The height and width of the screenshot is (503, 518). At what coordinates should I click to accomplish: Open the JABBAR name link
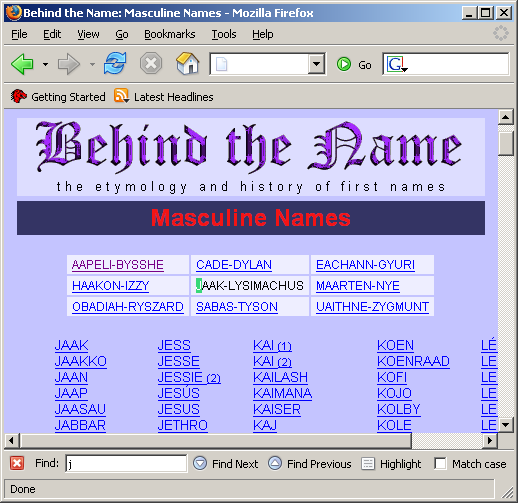pyautogui.click(x=80, y=425)
